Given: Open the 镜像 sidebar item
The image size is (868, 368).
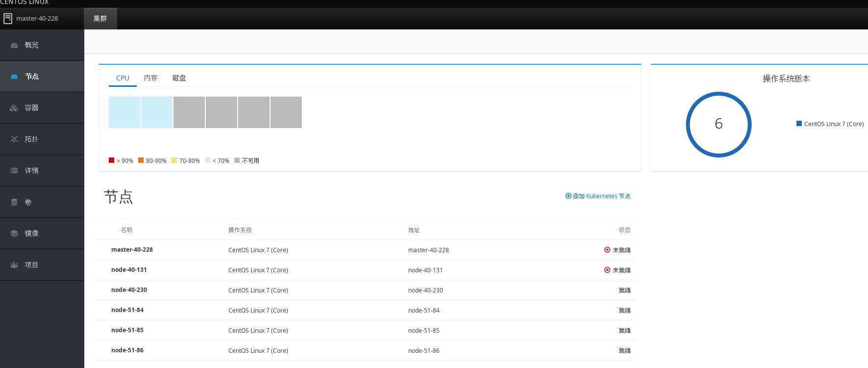Looking at the screenshot, I should point(42,234).
